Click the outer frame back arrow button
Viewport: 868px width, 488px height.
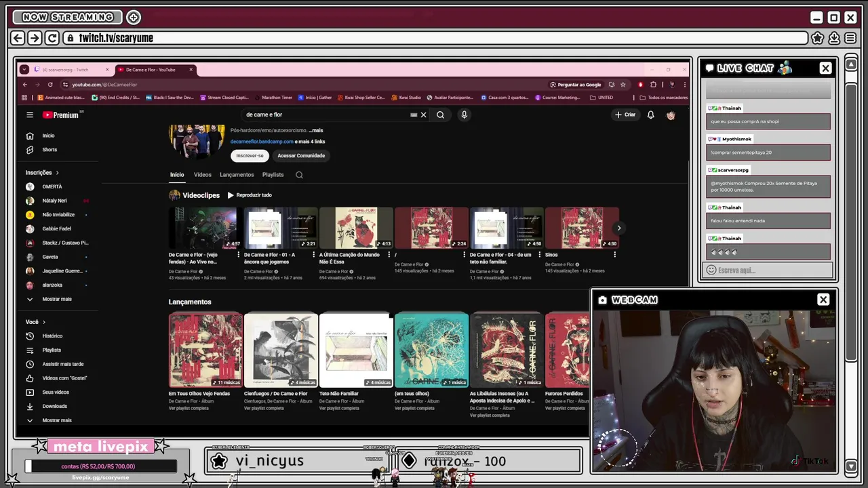point(18,39)
